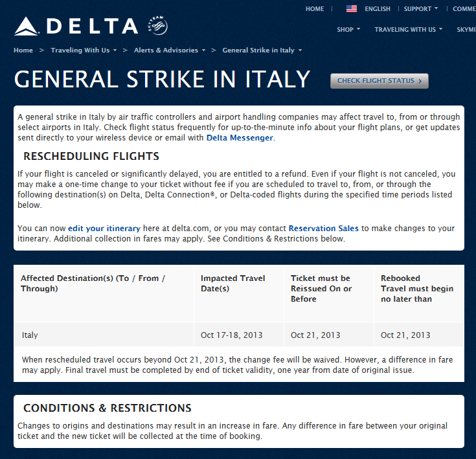The width and height of the screenshot is (476, 459).
Task: Click arrow icon on Check Flight Status
Action: (x=420, y=81)
